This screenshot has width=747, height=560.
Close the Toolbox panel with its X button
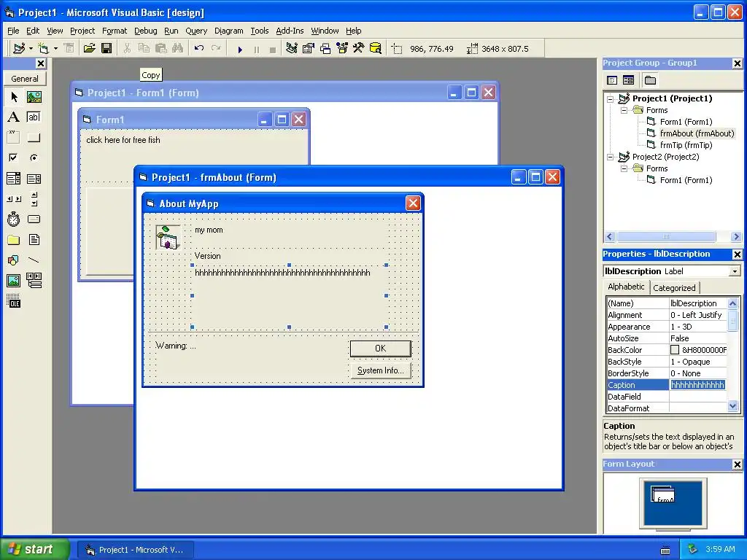click(x=41, y=63)
